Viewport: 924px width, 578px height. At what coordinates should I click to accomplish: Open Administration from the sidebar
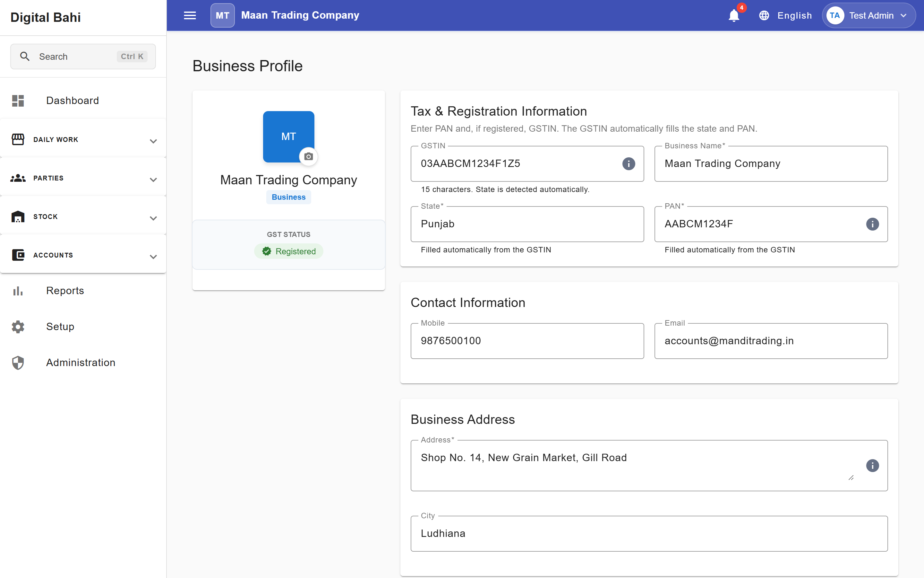point(83,363)
